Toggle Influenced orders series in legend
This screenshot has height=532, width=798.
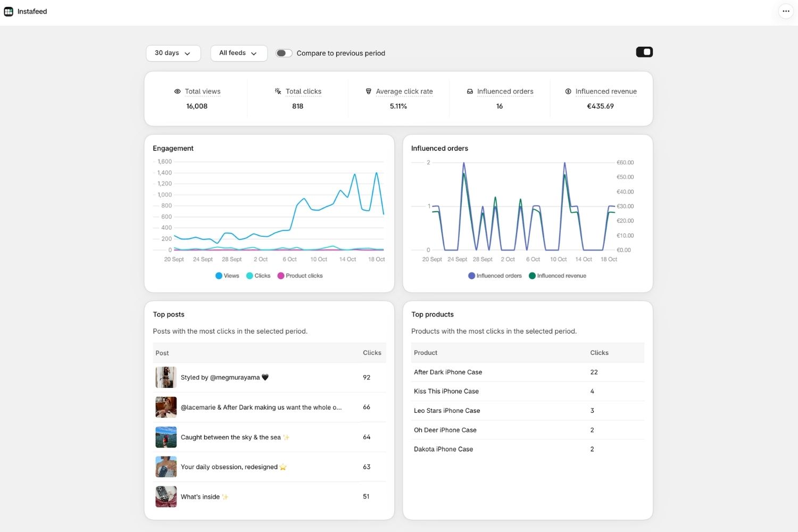click(495, 276)
